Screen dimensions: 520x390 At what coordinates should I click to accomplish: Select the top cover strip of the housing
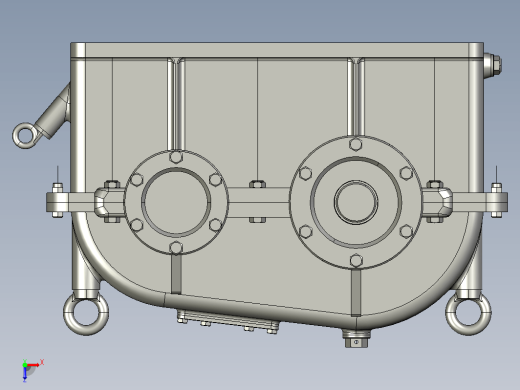pos(277,50)
